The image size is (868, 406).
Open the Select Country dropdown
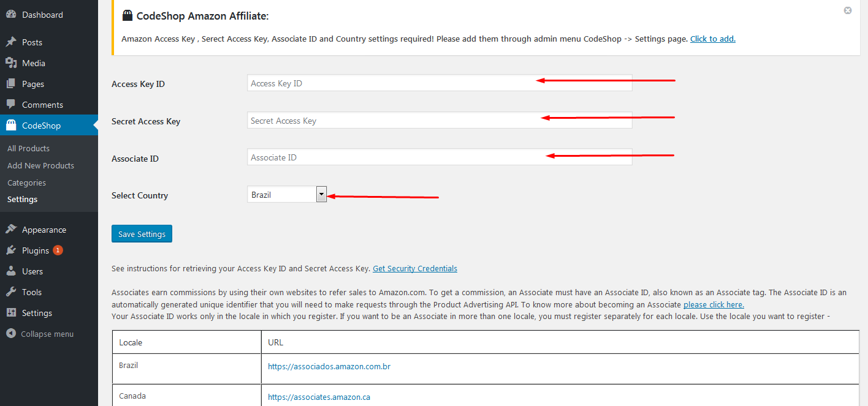coord(287,195)
